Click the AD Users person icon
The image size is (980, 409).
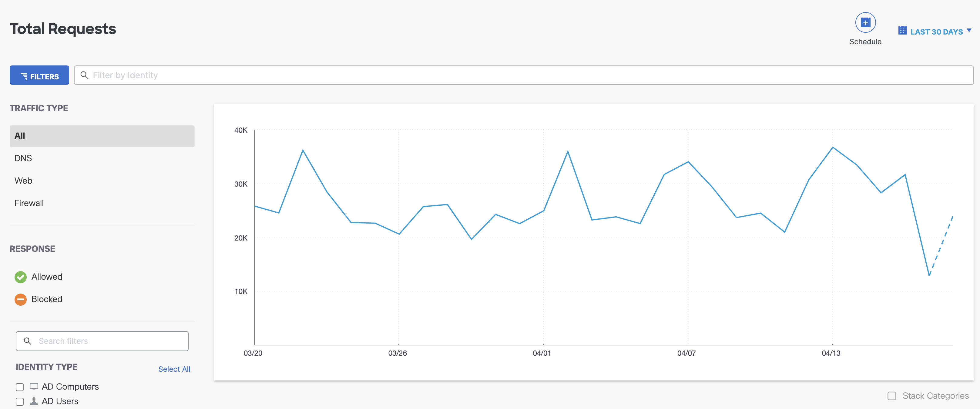34,401
